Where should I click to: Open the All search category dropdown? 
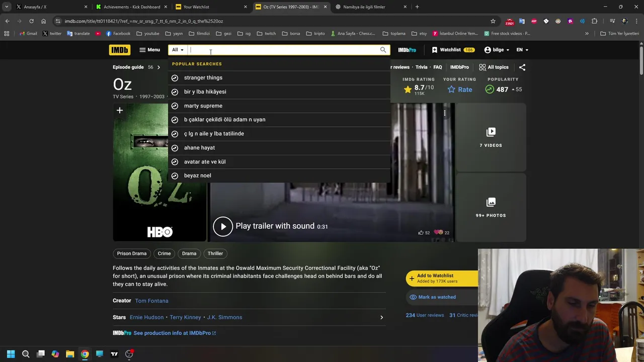[178, 50]
